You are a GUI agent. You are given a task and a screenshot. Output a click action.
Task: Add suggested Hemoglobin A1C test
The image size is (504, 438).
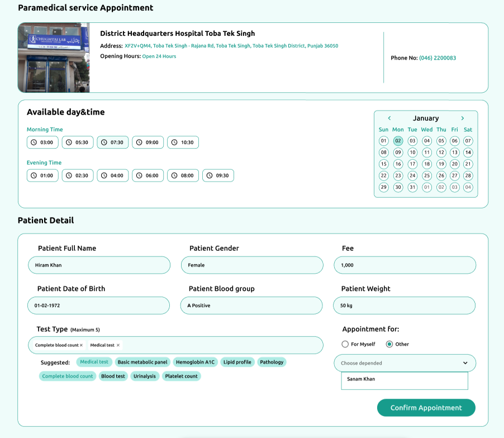[195, 362]
